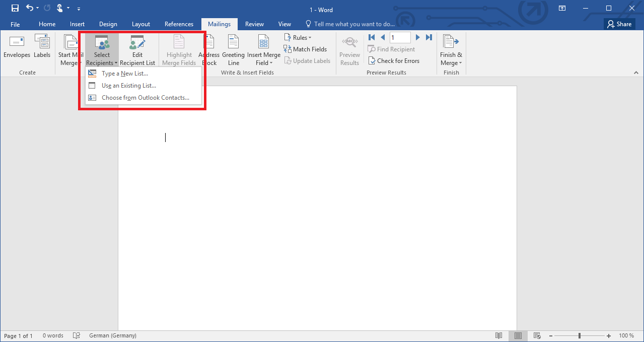
Task: Open the Edit Recipient List tool
Action: (137, 48)
